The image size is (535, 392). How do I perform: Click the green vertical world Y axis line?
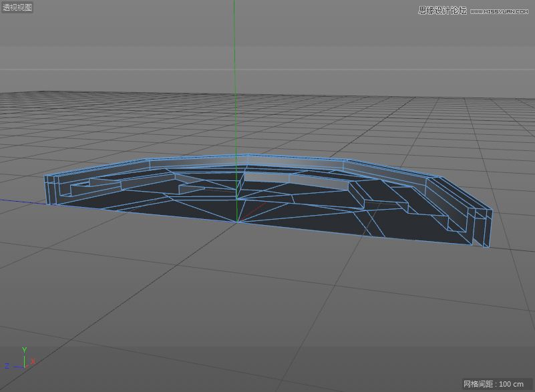(235, 80)
